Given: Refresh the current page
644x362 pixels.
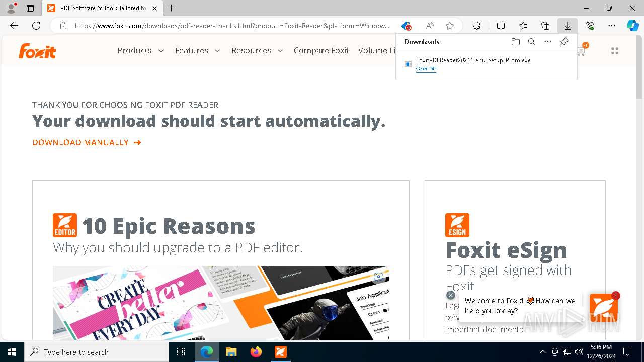Looking at the screenshot, I should [x=36, y=26].
